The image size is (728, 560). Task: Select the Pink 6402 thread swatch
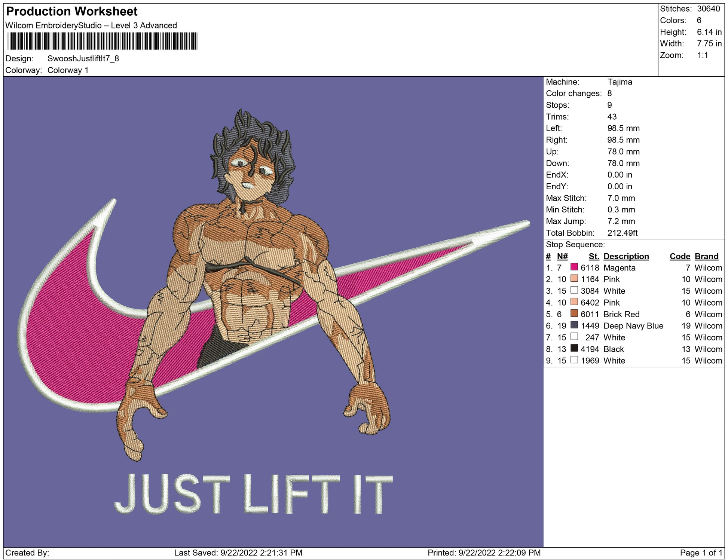[574, 302]
